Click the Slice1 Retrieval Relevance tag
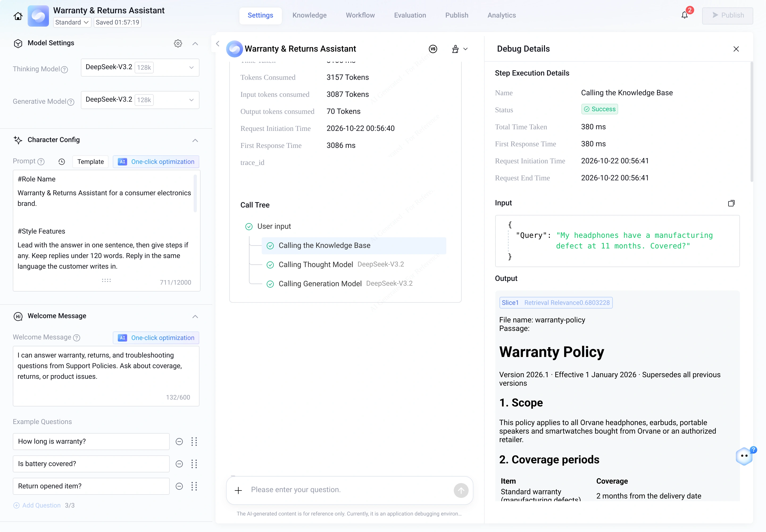This screenshot has height=532, width=766. 556,303
